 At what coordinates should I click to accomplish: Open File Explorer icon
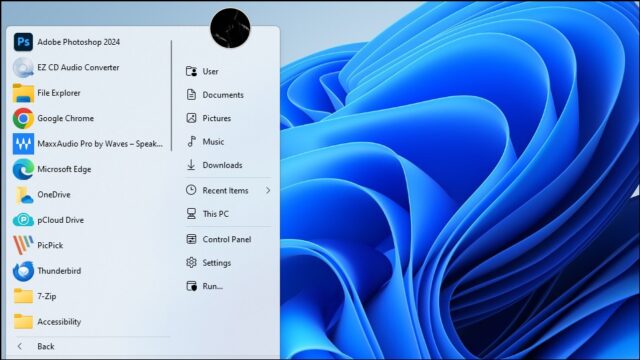[x=23, y=93]
